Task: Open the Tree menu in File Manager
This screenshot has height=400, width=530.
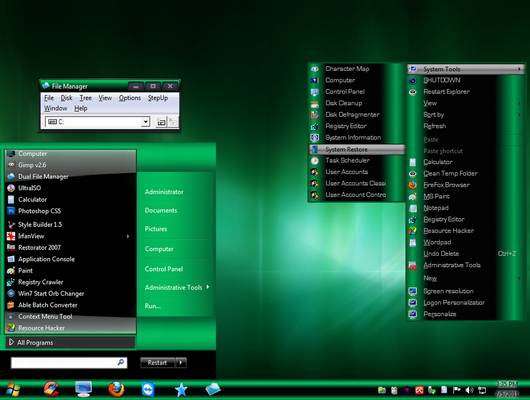Action: pos(86,98)
